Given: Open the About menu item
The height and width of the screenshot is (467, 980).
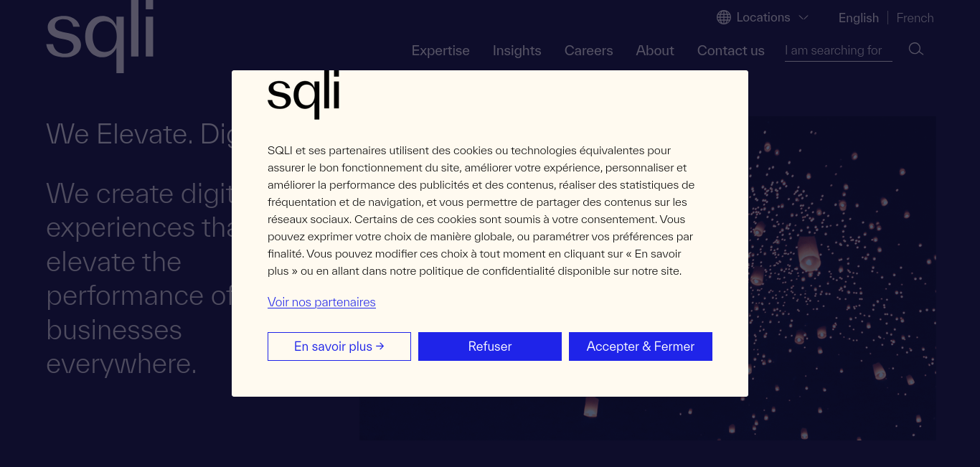Looking at the screenshot, I should pos(655,50).
